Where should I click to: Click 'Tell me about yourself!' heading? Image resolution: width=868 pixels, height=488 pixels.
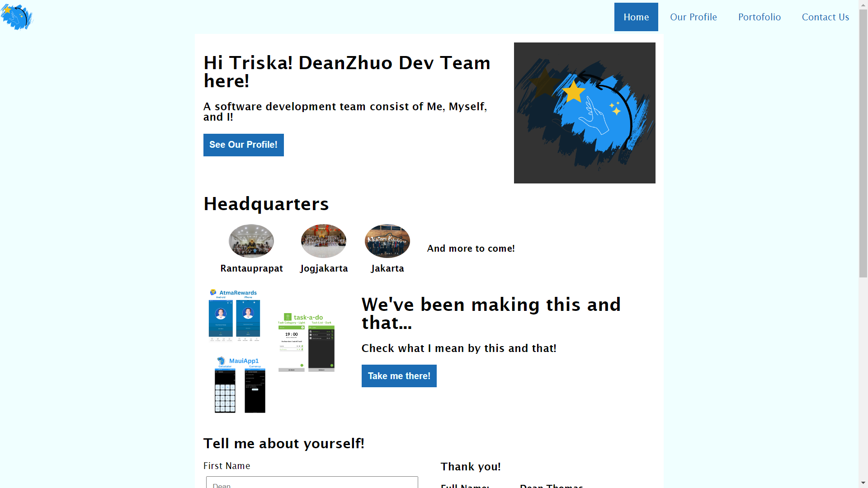[x=284, y=444]
